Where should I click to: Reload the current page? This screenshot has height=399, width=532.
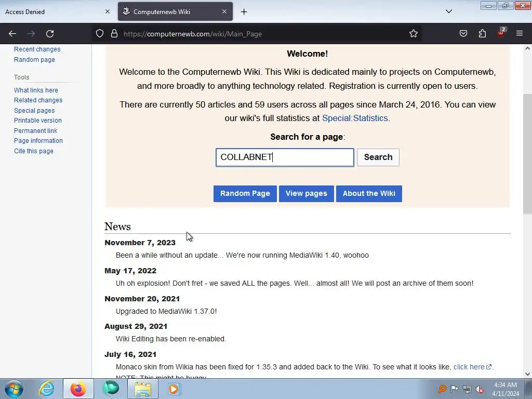coord(50,34)
